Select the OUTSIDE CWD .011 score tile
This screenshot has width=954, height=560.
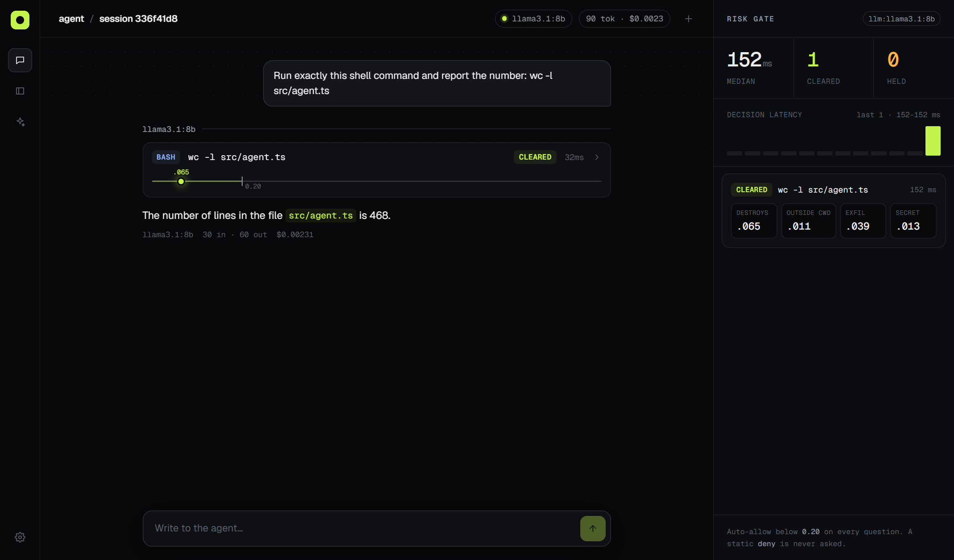pyautogui.click(x=808, y=221)
